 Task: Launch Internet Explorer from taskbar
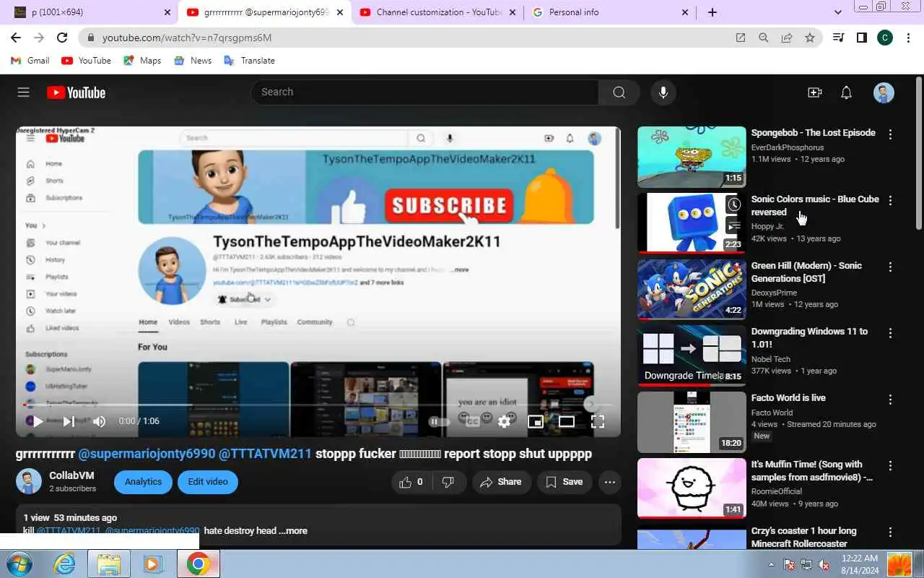pos(65,564)
